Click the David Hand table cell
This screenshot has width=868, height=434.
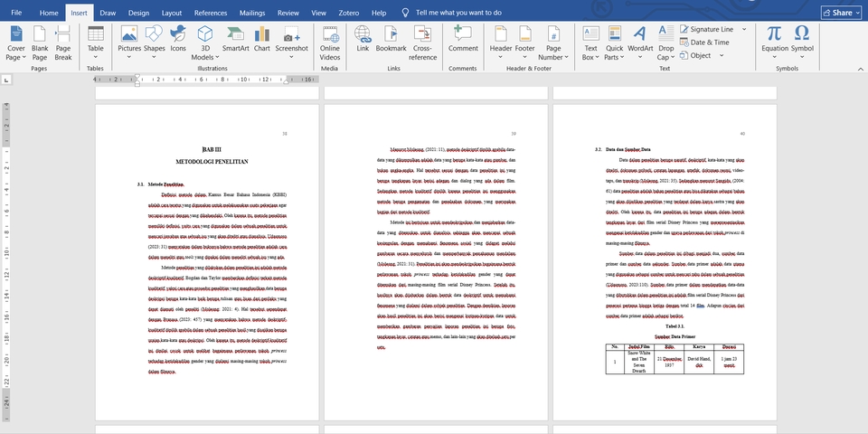coord(699,362)
